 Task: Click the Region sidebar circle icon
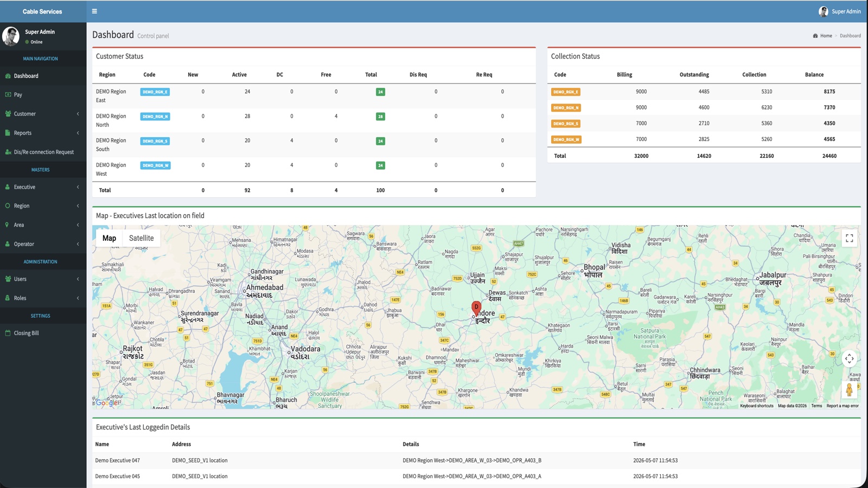8,206
